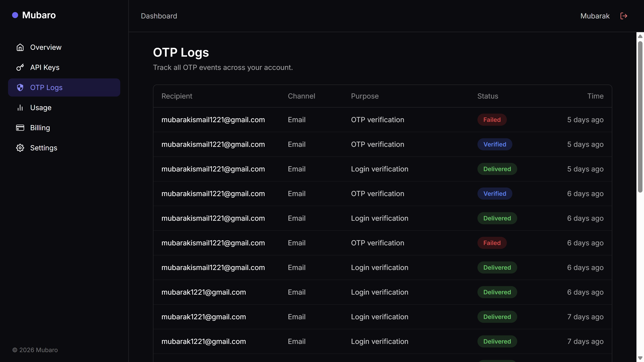The width and height of the screenshot is (644, 362).
Task: Open the Overview page
Action: pyautogui.click(x=64, y=47)
